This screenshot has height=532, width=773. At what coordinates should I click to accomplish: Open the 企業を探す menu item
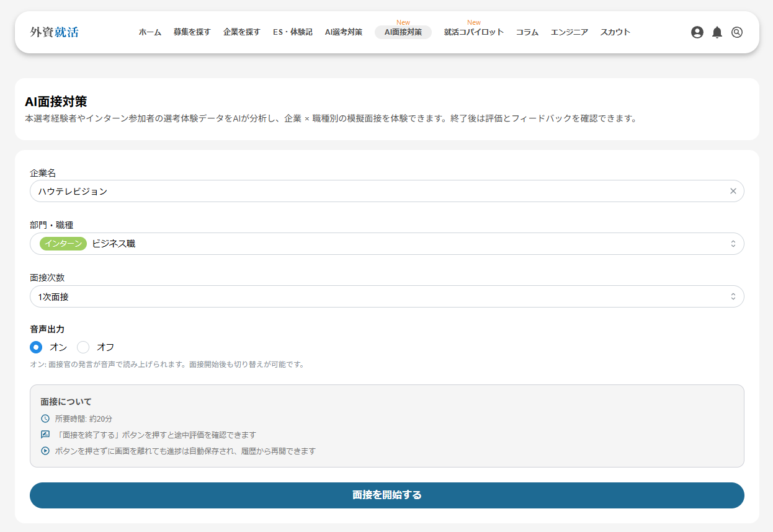pyautogui.click(x=242, y=32)
